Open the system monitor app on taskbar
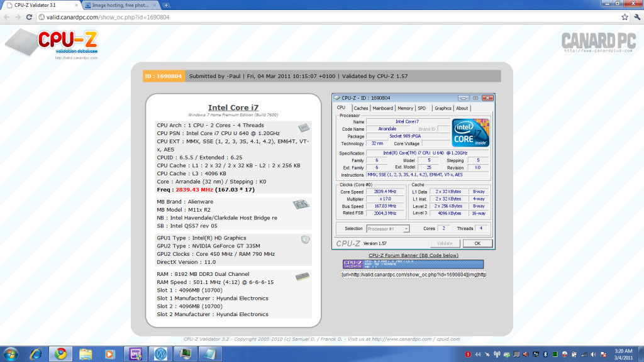This screenshot has width=644, height=362. 186,354
